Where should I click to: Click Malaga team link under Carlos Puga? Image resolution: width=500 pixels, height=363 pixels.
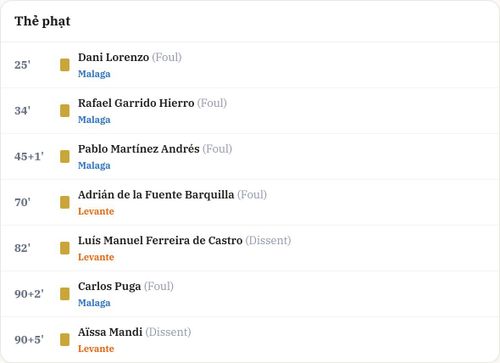tap(94, 303)
